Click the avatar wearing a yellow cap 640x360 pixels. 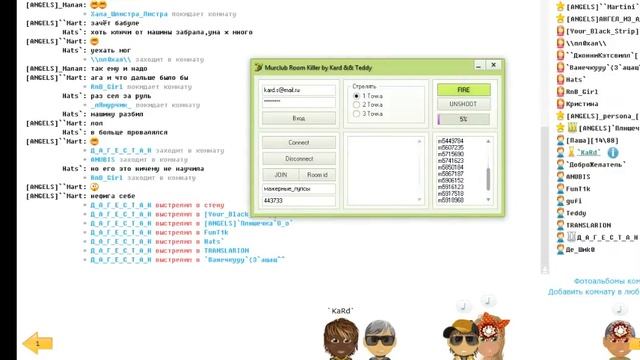tap(461, 339)
